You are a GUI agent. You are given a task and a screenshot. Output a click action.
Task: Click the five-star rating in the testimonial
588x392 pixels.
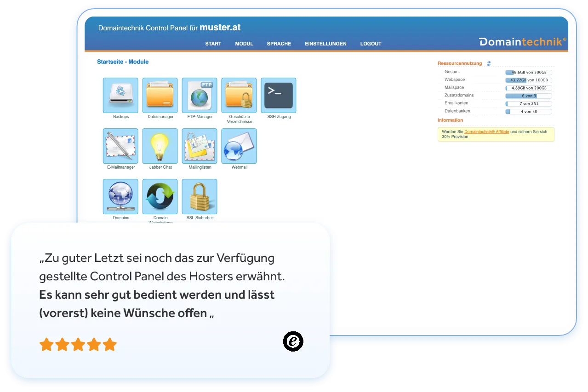coord(78,344)
